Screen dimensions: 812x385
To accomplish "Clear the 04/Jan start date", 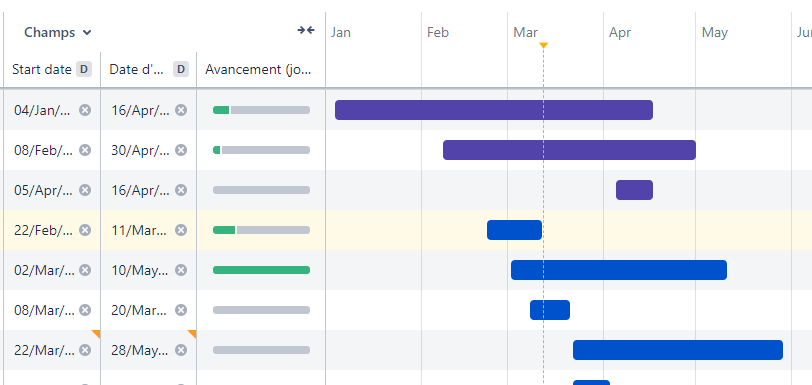I will coord(85,110).
